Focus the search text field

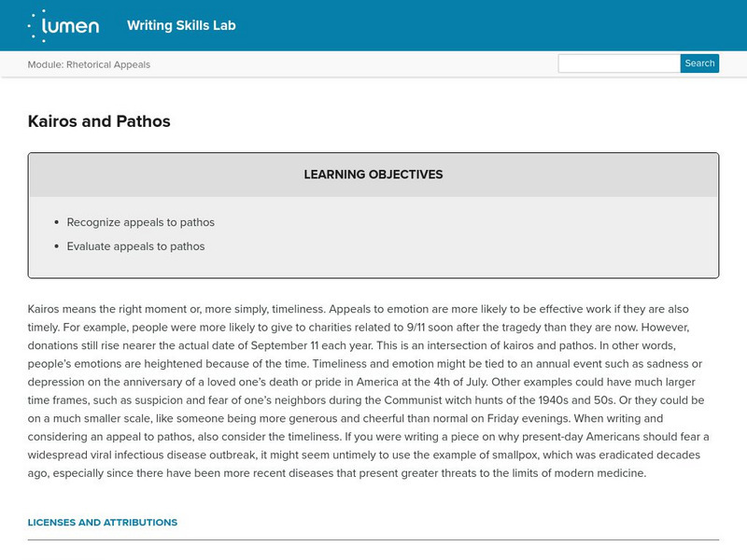[x=618, y=63]
